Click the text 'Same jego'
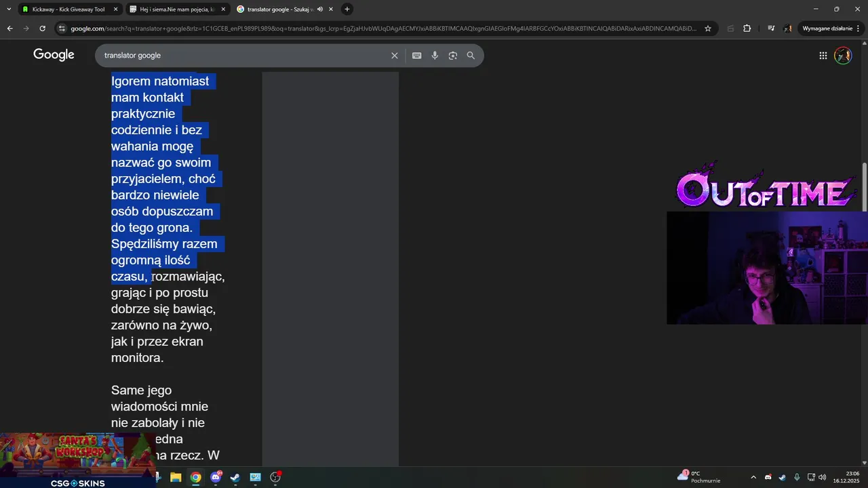 pos(141,390)
